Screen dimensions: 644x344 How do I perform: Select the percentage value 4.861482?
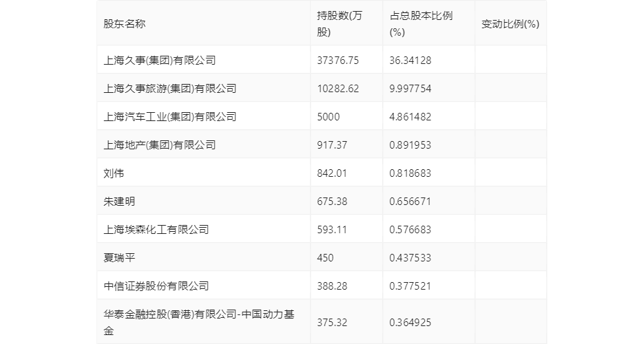pyautogui.click(x=411, y=117)
